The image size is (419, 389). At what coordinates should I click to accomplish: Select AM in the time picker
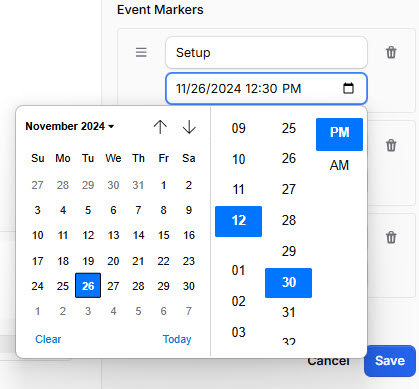(x=339, y=165)
